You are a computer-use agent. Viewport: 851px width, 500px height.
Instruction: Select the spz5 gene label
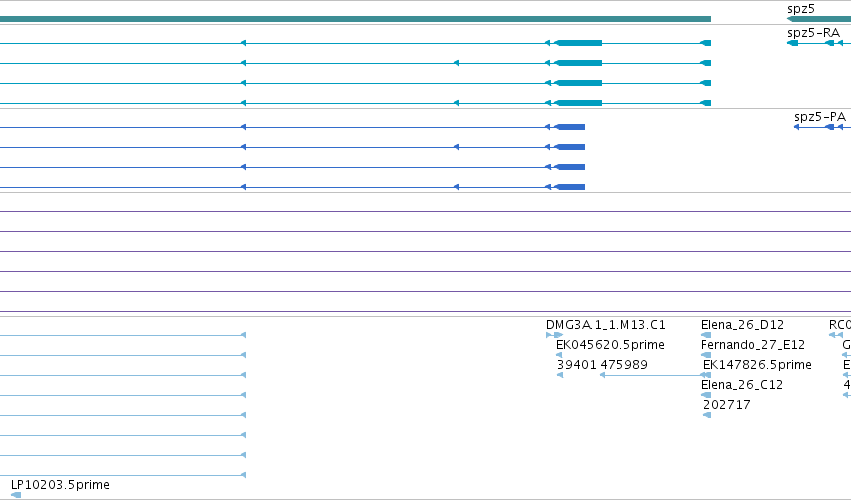[x=801, y=9]
